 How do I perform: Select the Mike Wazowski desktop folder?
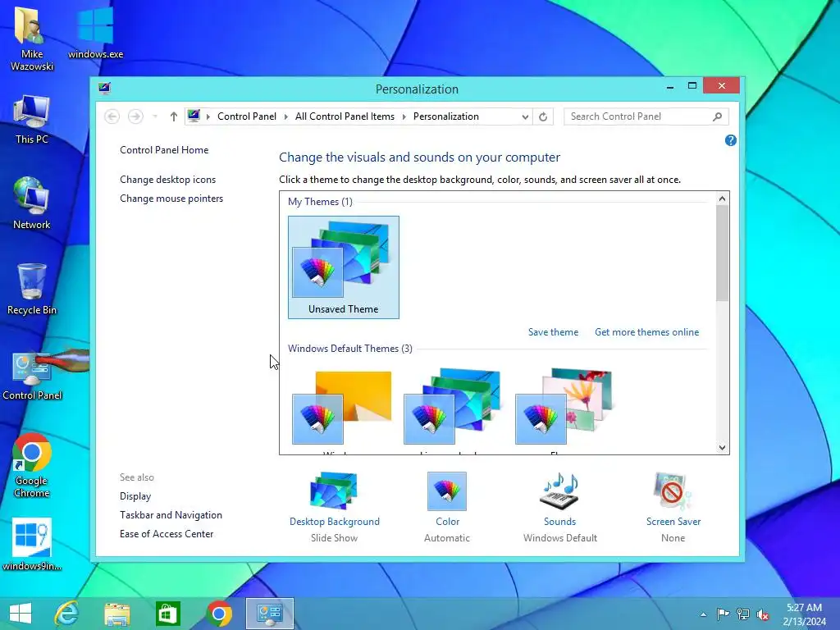(x=32, y=38)
